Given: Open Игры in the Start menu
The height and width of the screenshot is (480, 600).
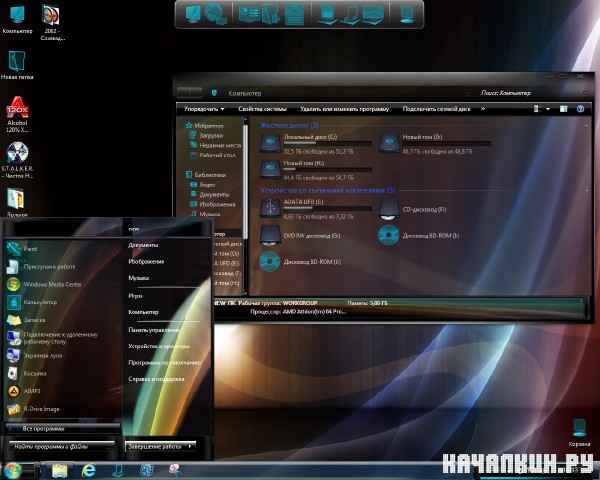Looking at the screenshot, I should pos(135,296).
